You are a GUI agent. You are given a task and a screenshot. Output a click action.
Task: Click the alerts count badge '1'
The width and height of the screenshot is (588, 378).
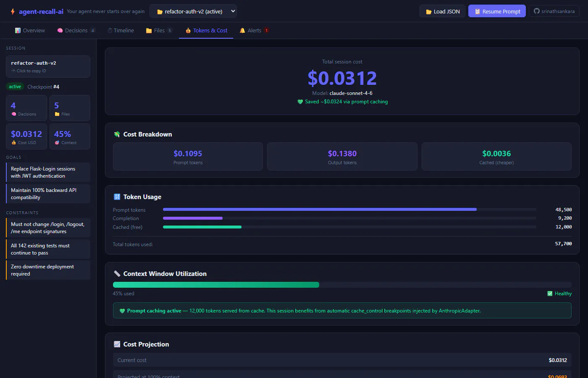[x=267, y=31]
